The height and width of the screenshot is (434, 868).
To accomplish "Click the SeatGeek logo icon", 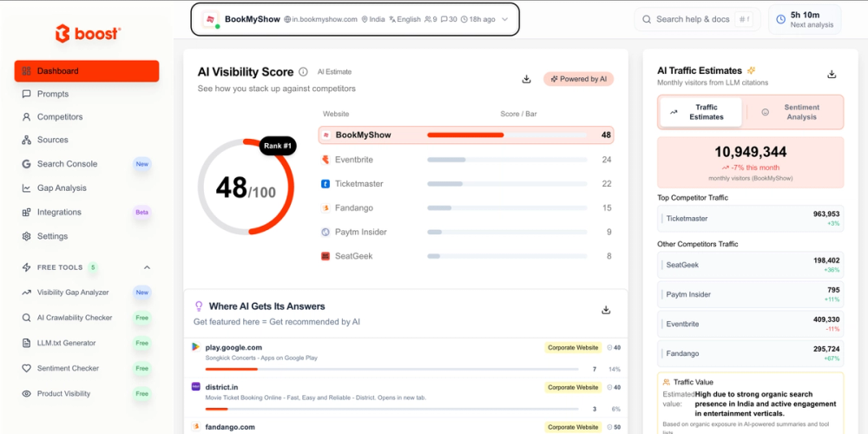I will tap(325, 256).
